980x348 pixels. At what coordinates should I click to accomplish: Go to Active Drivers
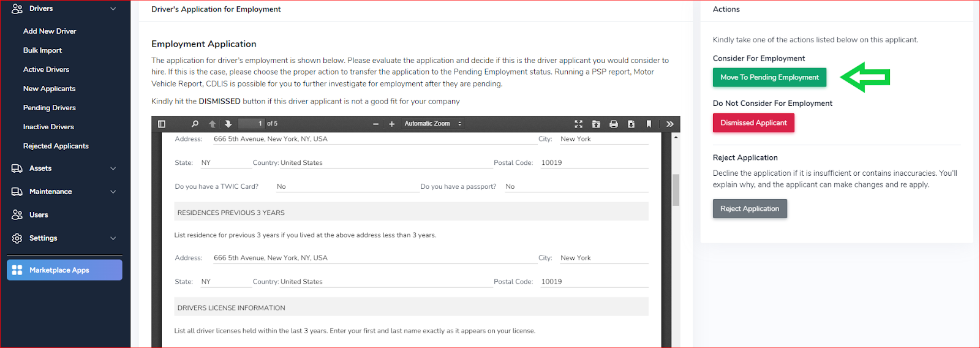coord(46,69)
